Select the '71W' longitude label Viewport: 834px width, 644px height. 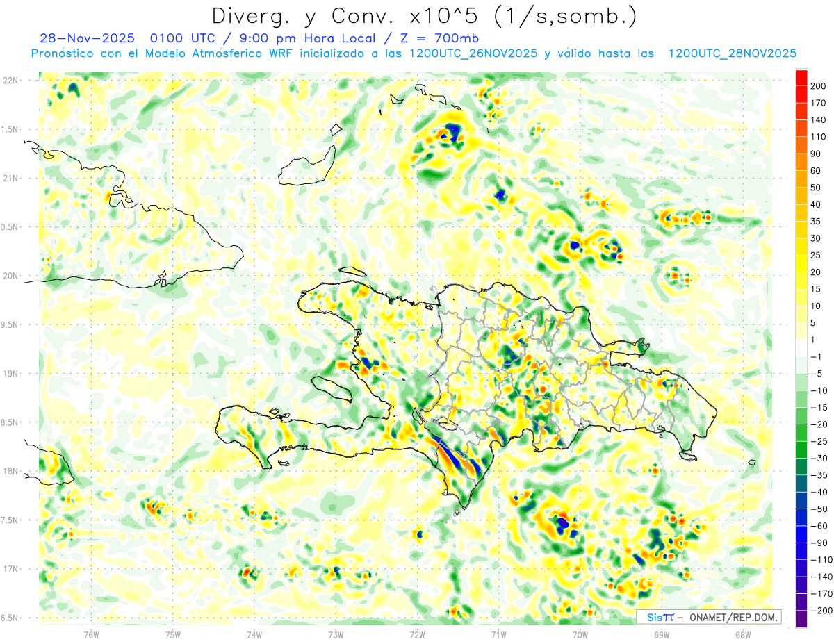pyautogui.click(x=498, y=635)
